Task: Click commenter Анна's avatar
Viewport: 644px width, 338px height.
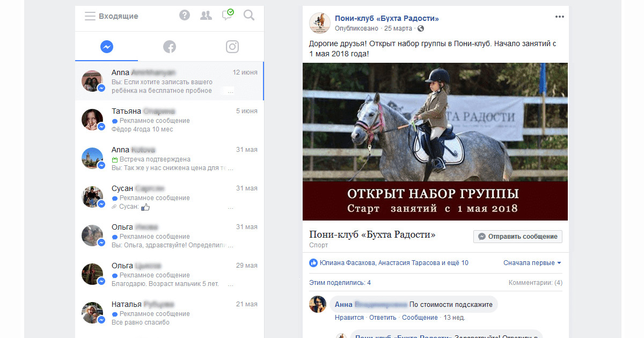Action: [x=318, y=304]
